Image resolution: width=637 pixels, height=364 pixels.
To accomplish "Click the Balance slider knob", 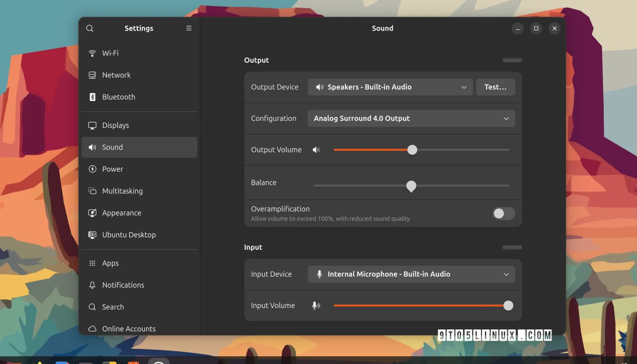I will tap(411, 186).
